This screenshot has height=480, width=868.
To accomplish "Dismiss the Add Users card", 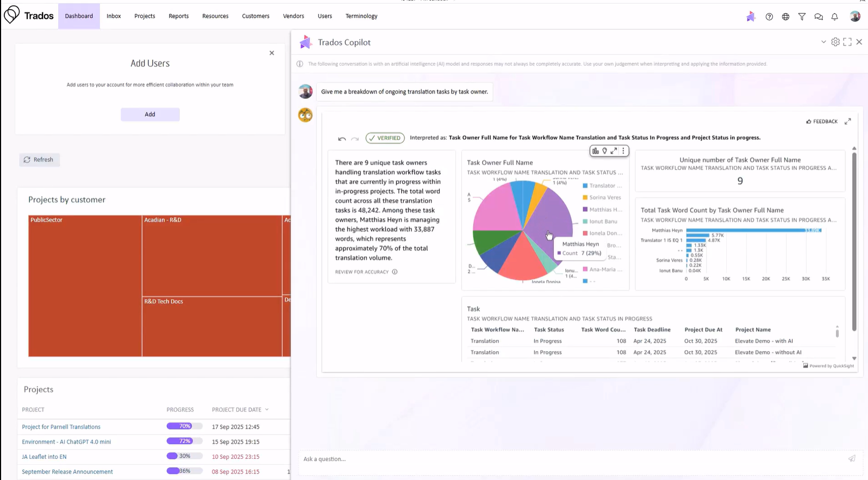I will pos(272,53).
